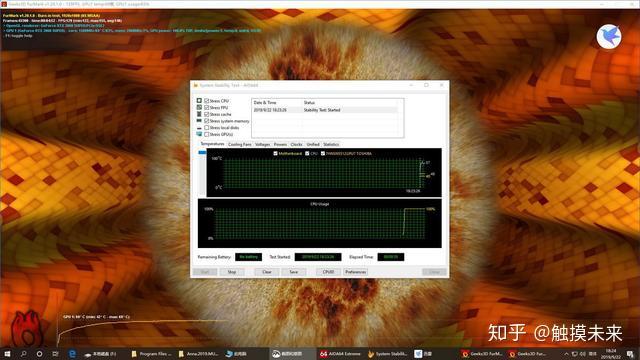Open the network tray icon
The image size is (640, 360).
575,354
